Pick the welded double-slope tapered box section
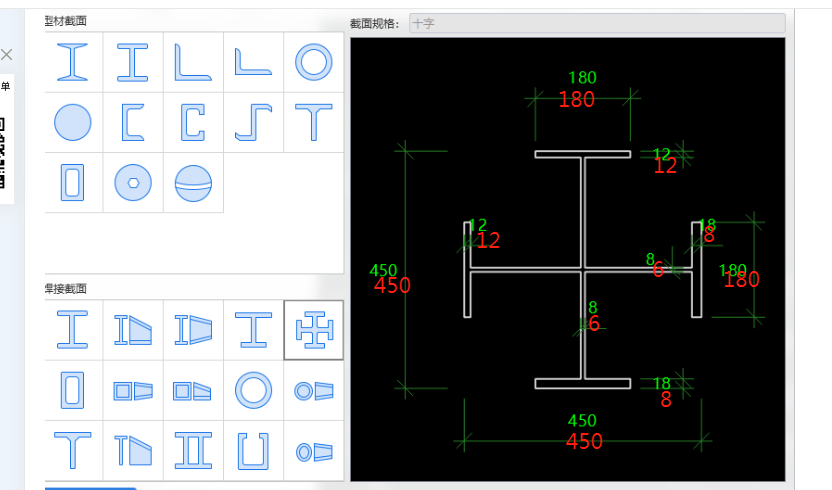Viewport: 832px width, 490px height. tap(133, 390)
